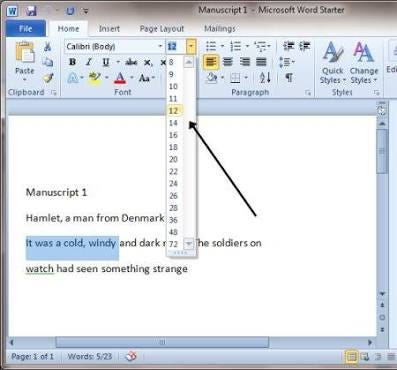This screenshot has width=397, height=370.
Task: Toggle show paragraph marks
Action: point(289,78)
